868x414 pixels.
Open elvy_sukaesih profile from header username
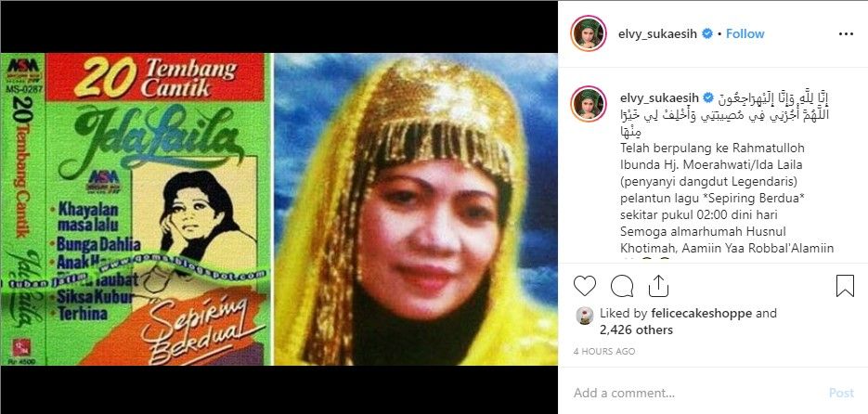point(658,33)
